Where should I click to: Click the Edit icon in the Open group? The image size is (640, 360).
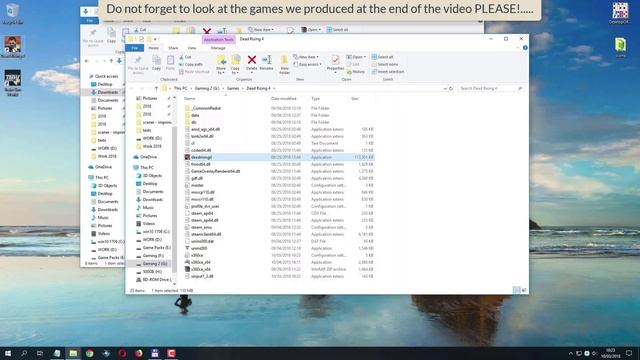[353, 64]
